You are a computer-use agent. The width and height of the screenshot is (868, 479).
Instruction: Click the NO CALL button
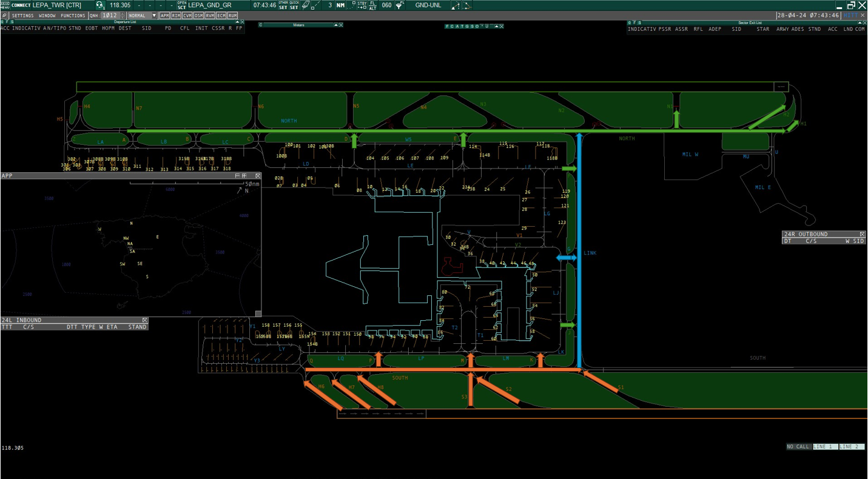pos(798,447)
